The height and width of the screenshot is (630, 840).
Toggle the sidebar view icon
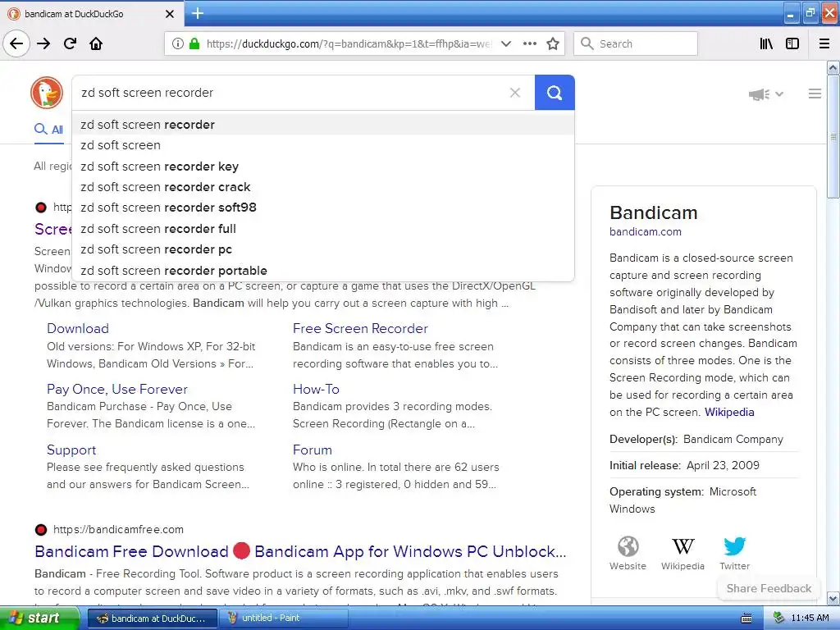point(792,43)
